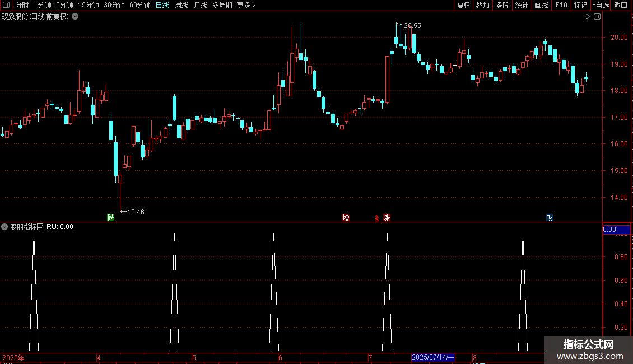633x364 pixels.
Task: Switch to 月线 monthly chart
Action: coord(200,5)
